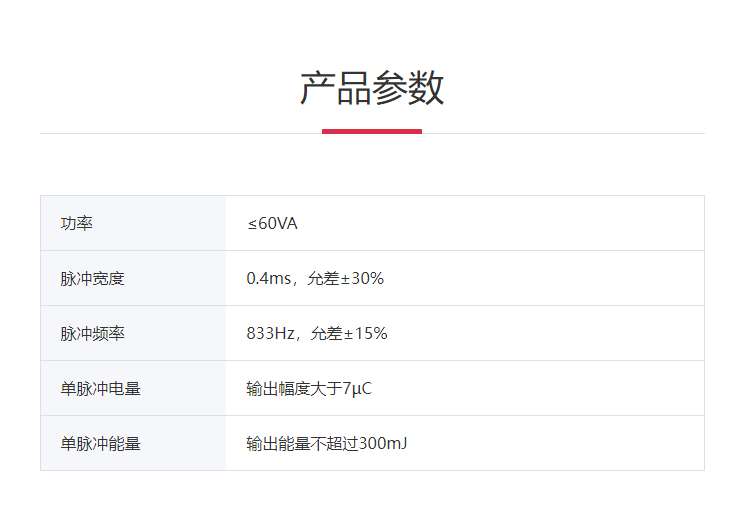Click the 60VA power value text
Viewport: 739px width, 520px height.
coord(278,223)
